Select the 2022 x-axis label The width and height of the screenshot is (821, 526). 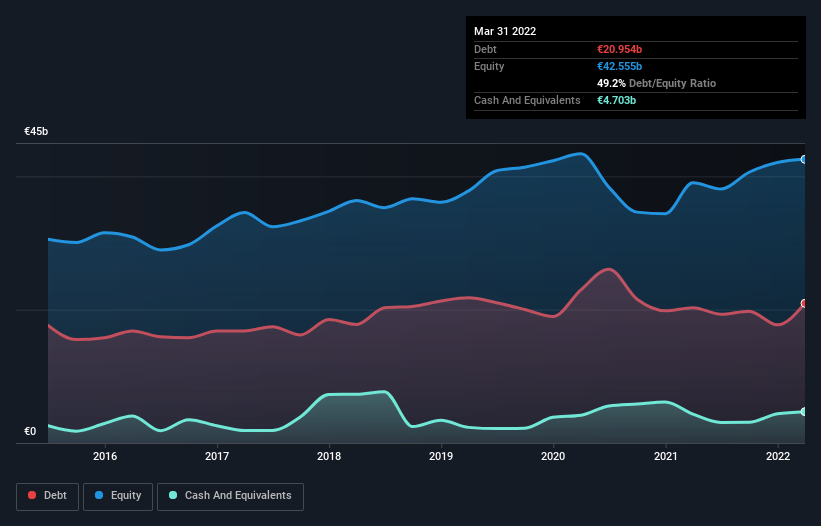[778, 456]
